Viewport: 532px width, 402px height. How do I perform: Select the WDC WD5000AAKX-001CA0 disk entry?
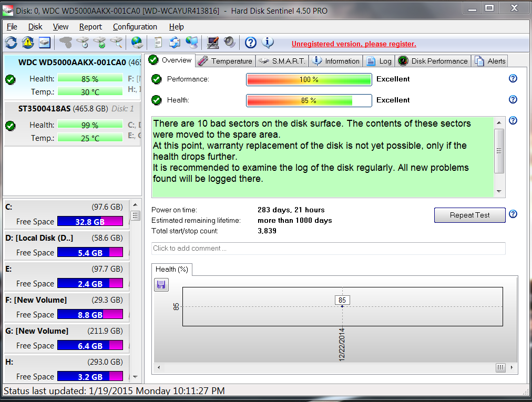tap(72, 77)
